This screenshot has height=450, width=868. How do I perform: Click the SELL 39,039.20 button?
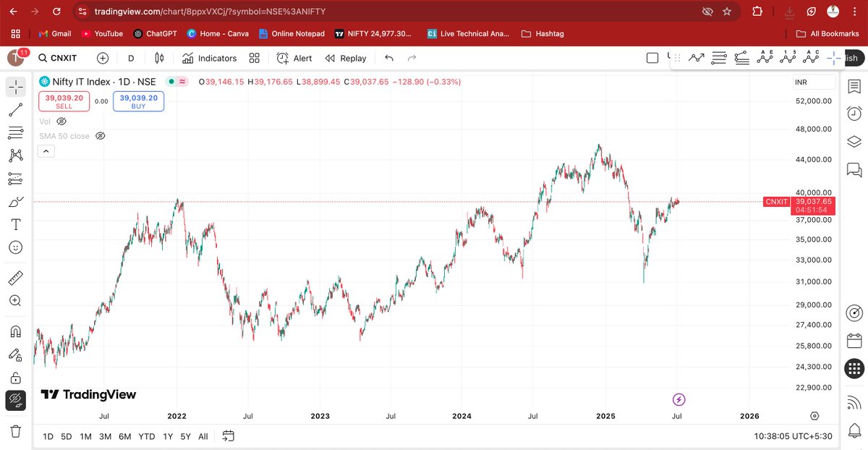pos(64,101)
